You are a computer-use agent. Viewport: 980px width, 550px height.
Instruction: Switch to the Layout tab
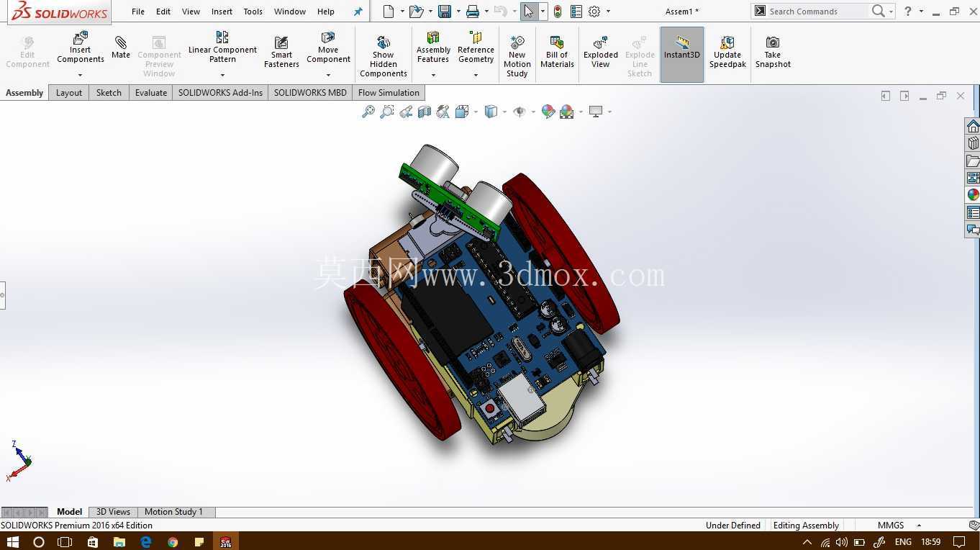(x=69, y=92)
